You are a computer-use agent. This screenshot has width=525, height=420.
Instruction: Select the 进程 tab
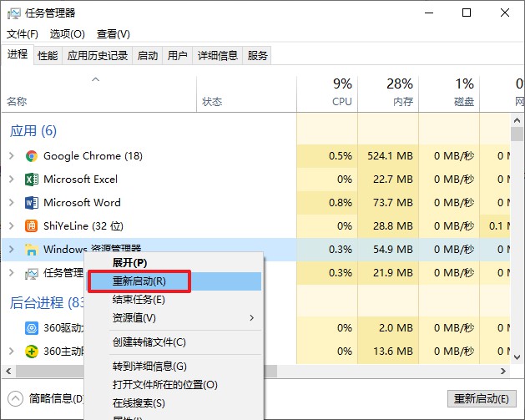tap(18, 54)
